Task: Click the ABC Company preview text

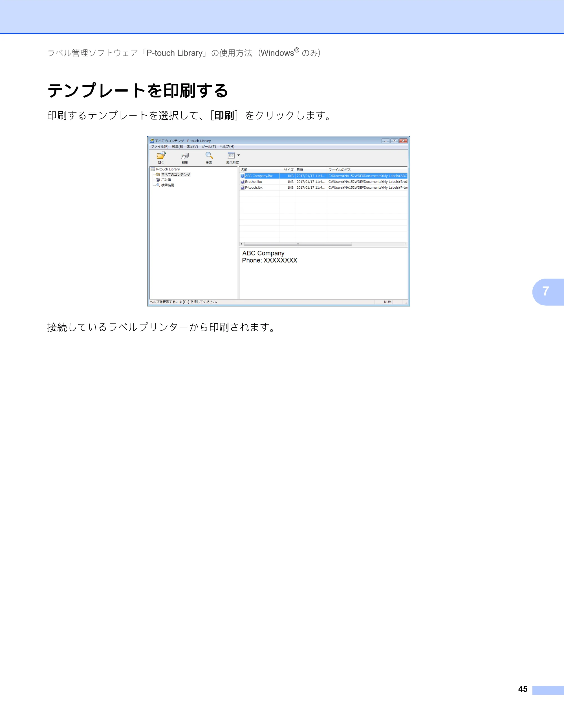Action: pyautogui.click(x=263, y=253)
